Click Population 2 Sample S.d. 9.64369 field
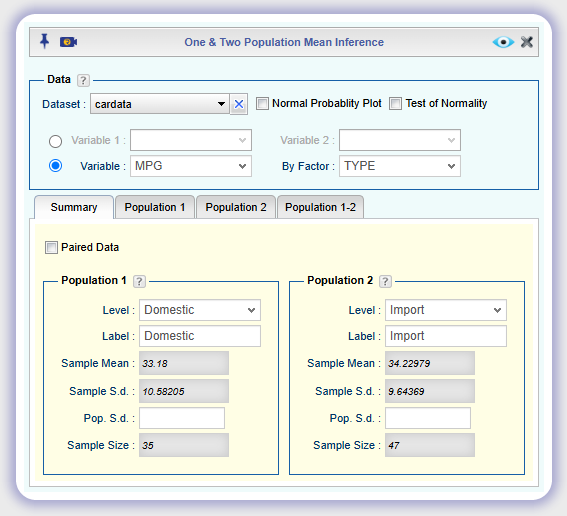Image resolution: width=567 pixels, height=516 pixels. coord(430,391)
